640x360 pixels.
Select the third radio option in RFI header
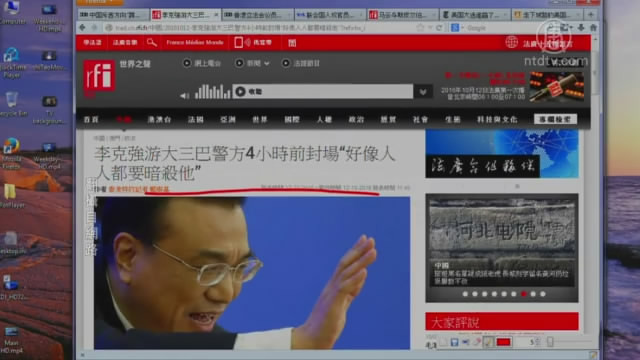[x=286, y=63]
